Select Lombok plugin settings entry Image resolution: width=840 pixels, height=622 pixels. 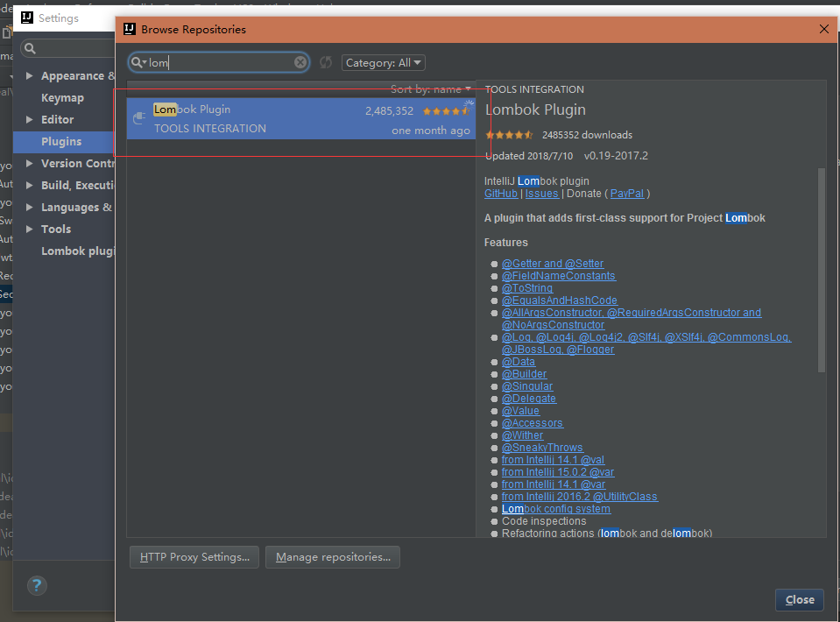coord(78,251)
